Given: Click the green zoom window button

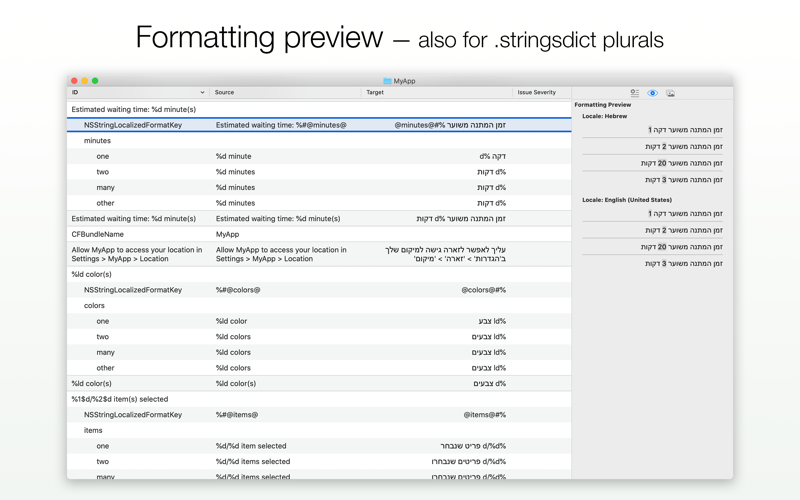Looking at the screenshot, I should click(x=95, y=81).
